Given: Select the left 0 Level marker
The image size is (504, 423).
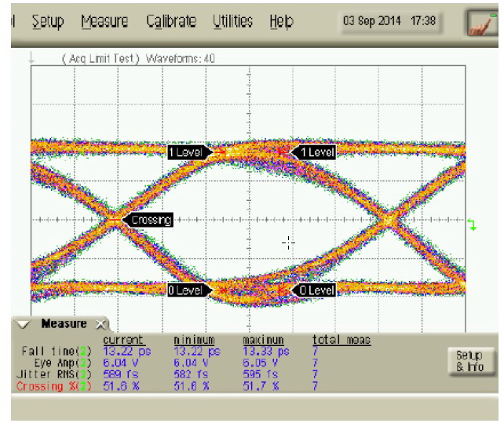Looking at the screenshot, I should click(x=189, y=290).
